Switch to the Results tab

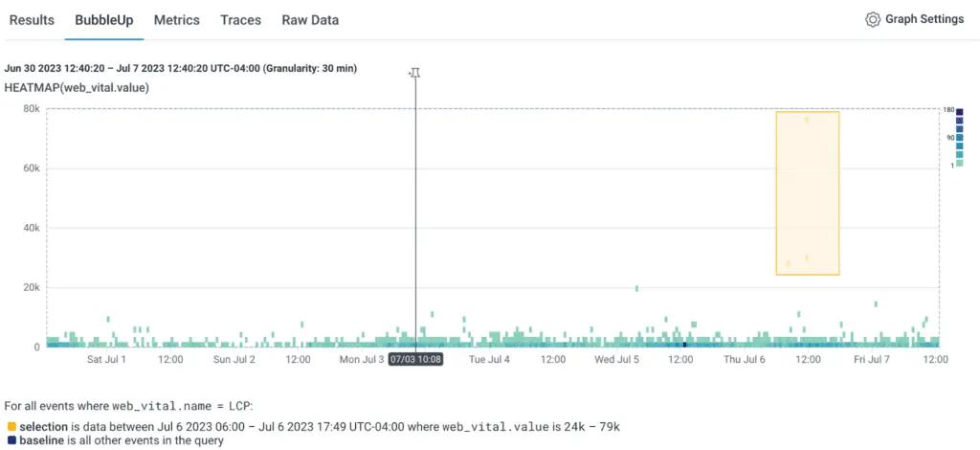(x=32, y=20)
